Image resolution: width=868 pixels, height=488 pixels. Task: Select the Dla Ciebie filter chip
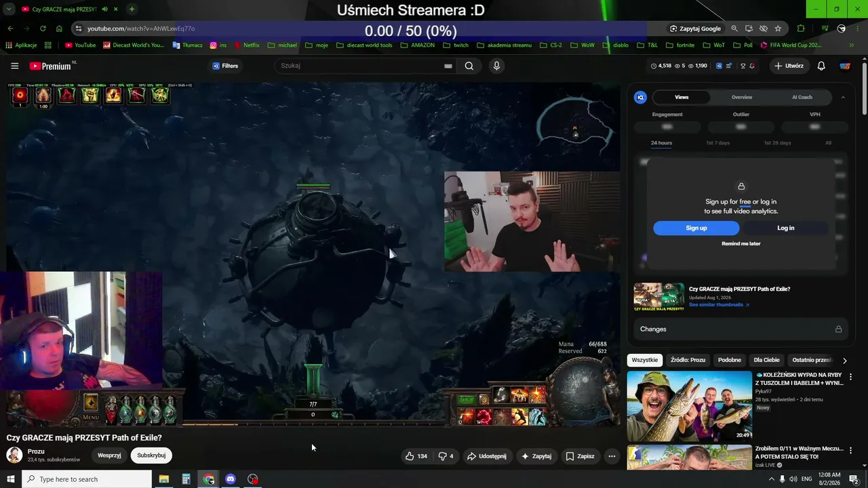point(766,360)
